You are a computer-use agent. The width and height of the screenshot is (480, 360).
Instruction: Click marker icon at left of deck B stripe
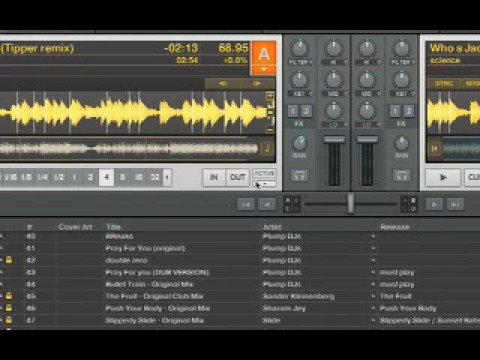[435, 149]
